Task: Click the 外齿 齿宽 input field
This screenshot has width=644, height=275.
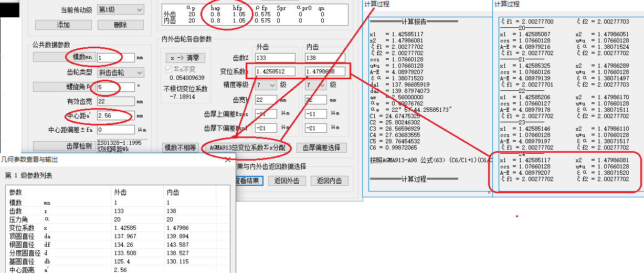Action: click(266, 99)
